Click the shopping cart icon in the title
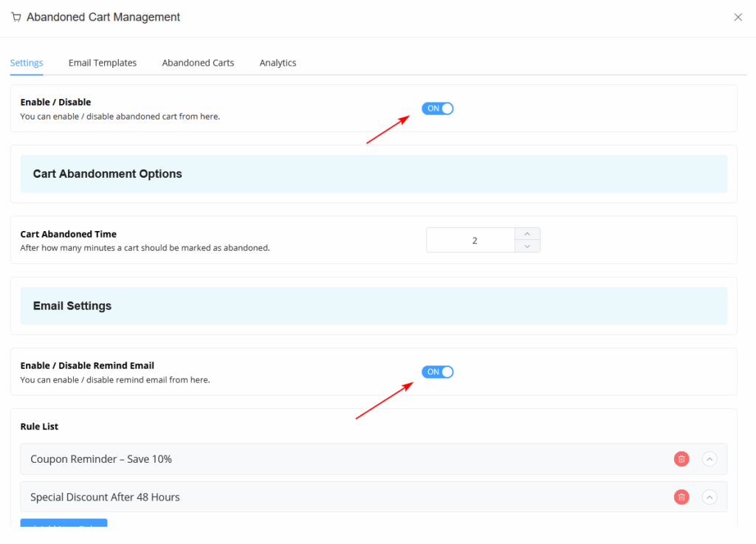 (16, 17)
